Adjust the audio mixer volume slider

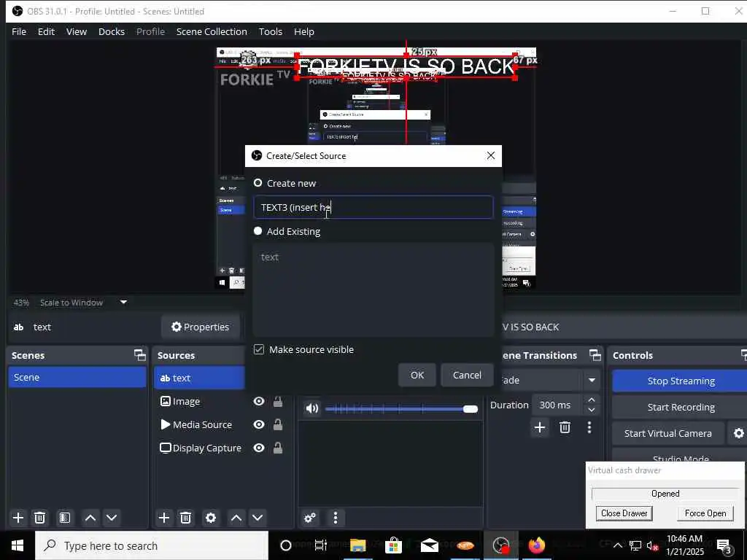coord(402,408)
